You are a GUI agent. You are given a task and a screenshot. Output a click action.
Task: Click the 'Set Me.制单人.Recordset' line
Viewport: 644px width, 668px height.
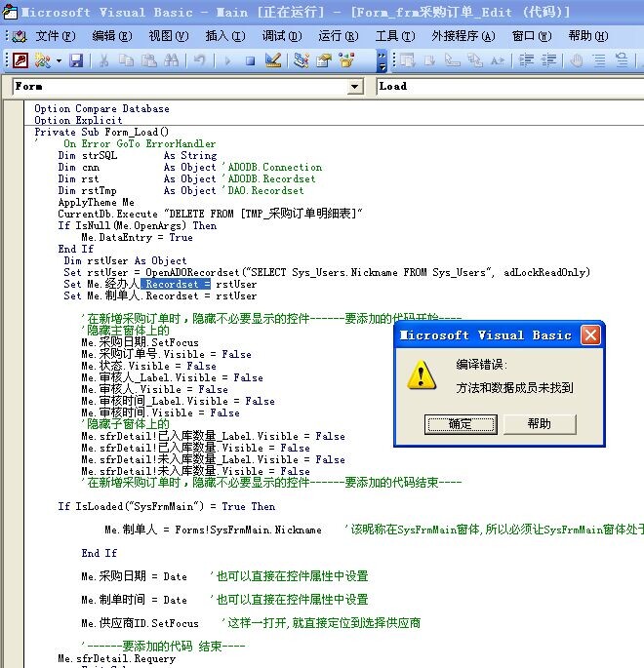[160, 295]
